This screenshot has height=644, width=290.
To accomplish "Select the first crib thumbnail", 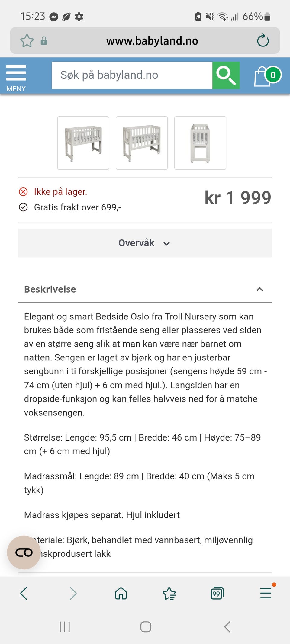I will (x=83, y=143).
